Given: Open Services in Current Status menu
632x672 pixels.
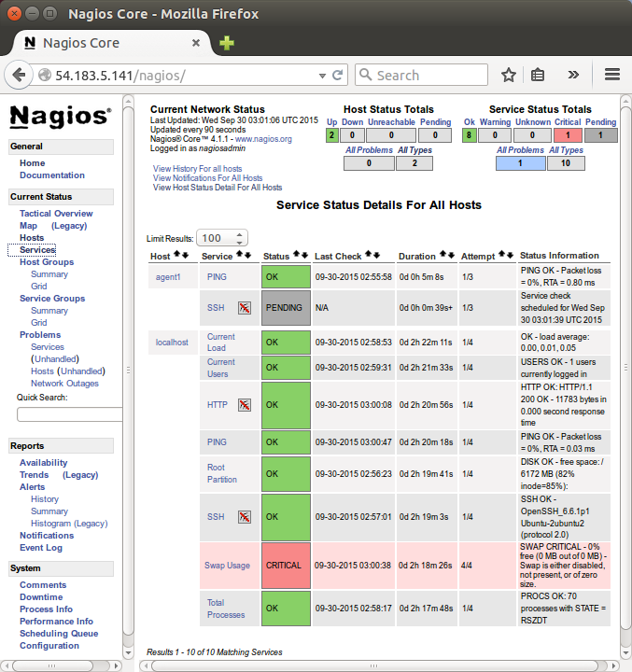Looking at the screenshot, I should click(x=37, y=250).
